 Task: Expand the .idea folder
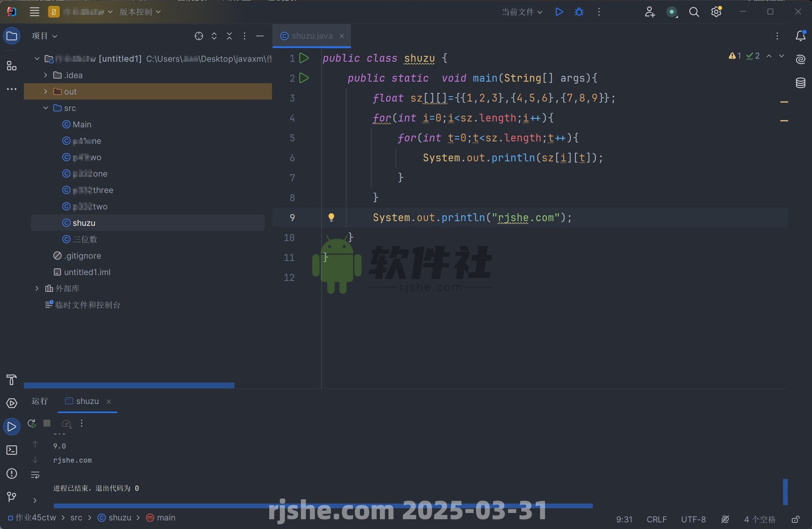pyautogui.click(x=45, y=75)
